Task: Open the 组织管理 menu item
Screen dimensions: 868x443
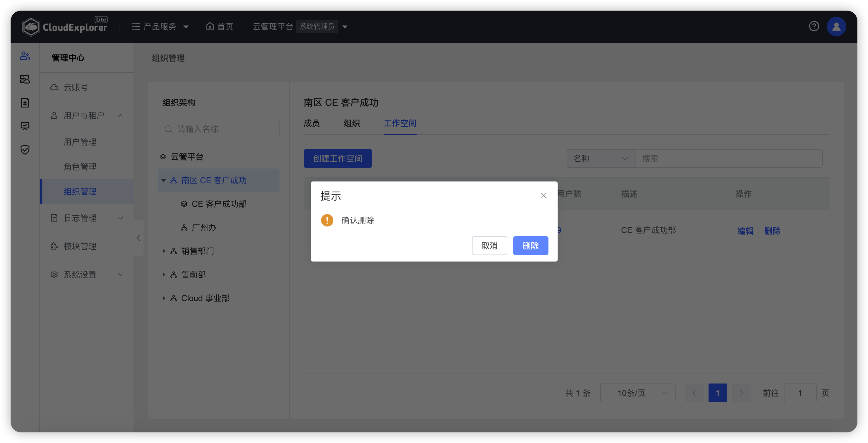Action: pos(87,191)
